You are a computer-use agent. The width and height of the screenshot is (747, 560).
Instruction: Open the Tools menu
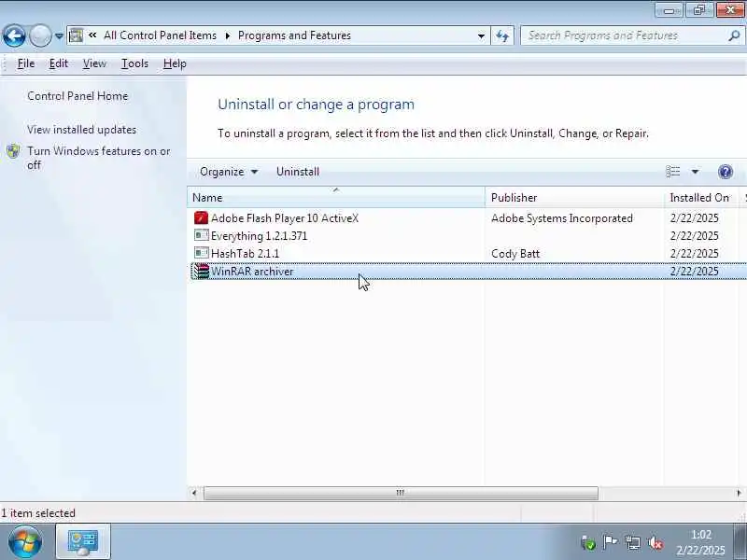[134, 63]
